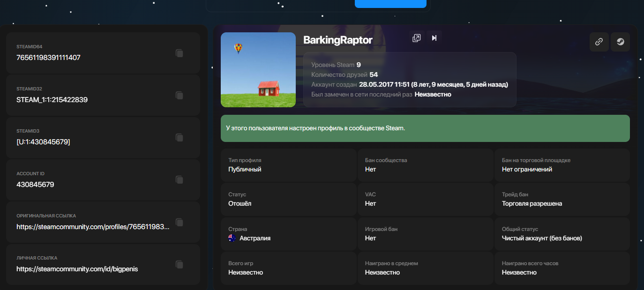Click the open-in-new-window icon beside BarkingRaptor
Viewport: 644px width, 290px height.
pyautogui.click(x=416, y=38)
